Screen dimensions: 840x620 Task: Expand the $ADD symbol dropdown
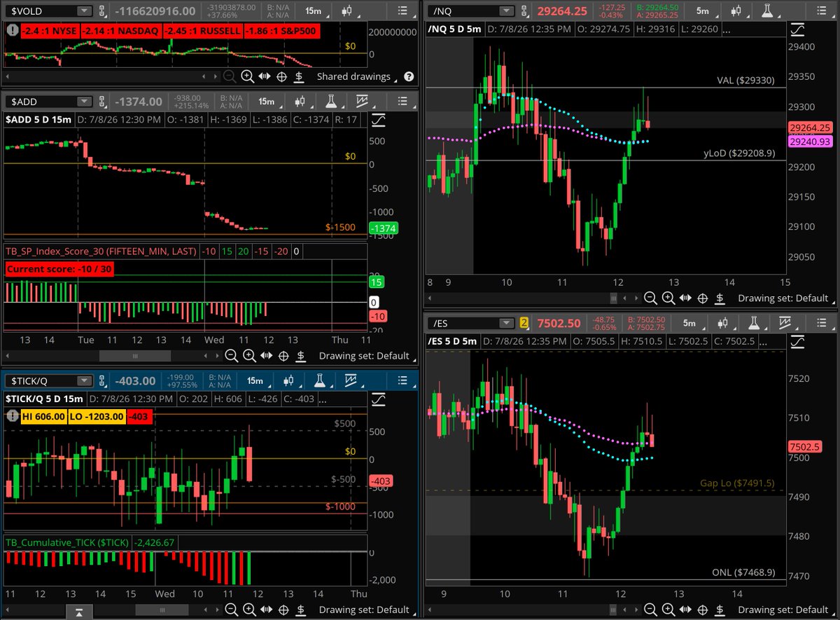[84, 102]
